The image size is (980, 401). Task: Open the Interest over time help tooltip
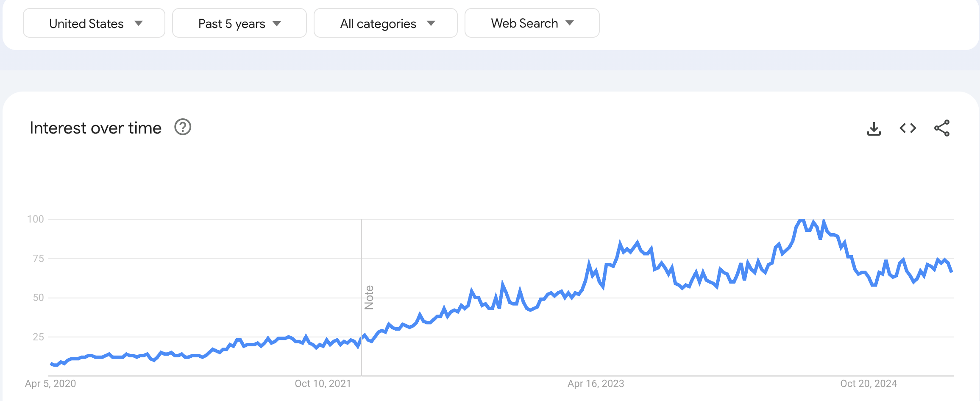(183, 127)
